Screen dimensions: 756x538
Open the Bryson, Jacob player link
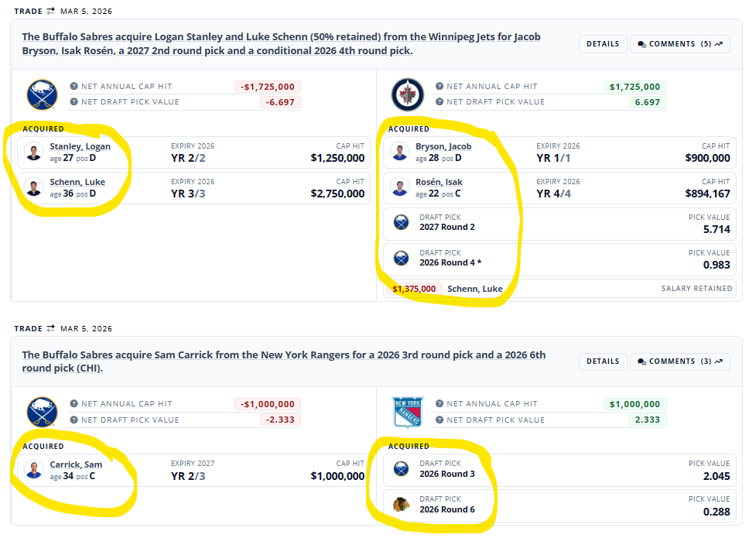click(x=443, y=146)
